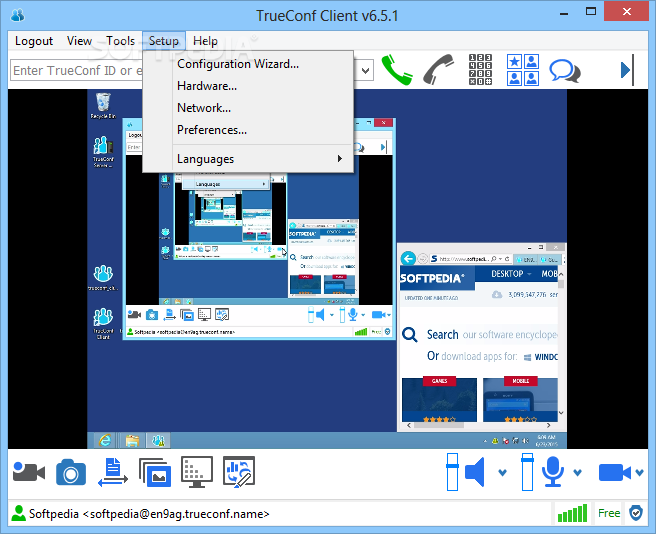Click the Recycle Bin icon in shared desktop
Viewport: 656px width, 534px height.
coord(103,106)
